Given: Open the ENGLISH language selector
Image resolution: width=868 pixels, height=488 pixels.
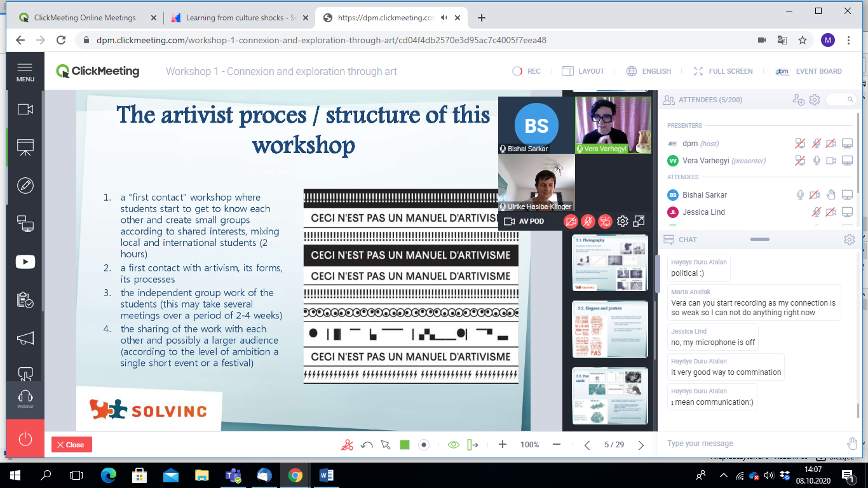Looking at the screenshot, I should pyautogui.click(x=649, y=71).
